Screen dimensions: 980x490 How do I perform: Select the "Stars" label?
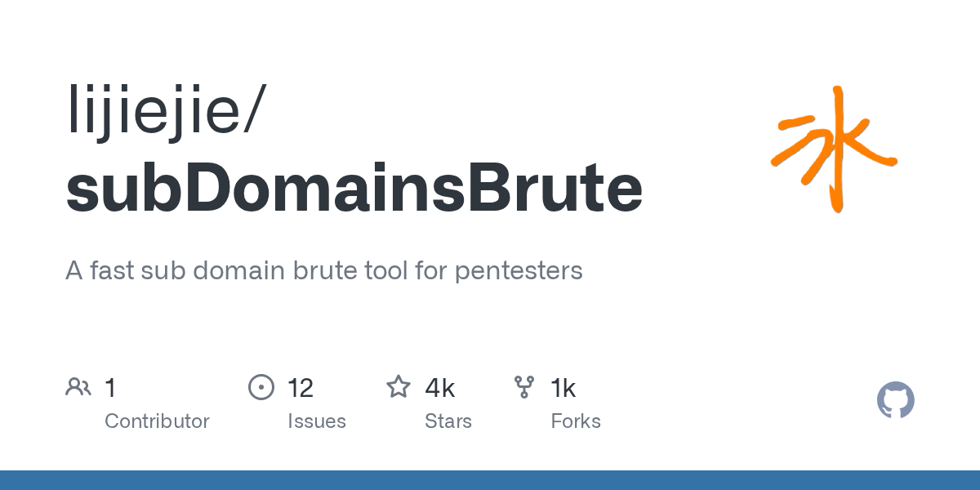448,421
